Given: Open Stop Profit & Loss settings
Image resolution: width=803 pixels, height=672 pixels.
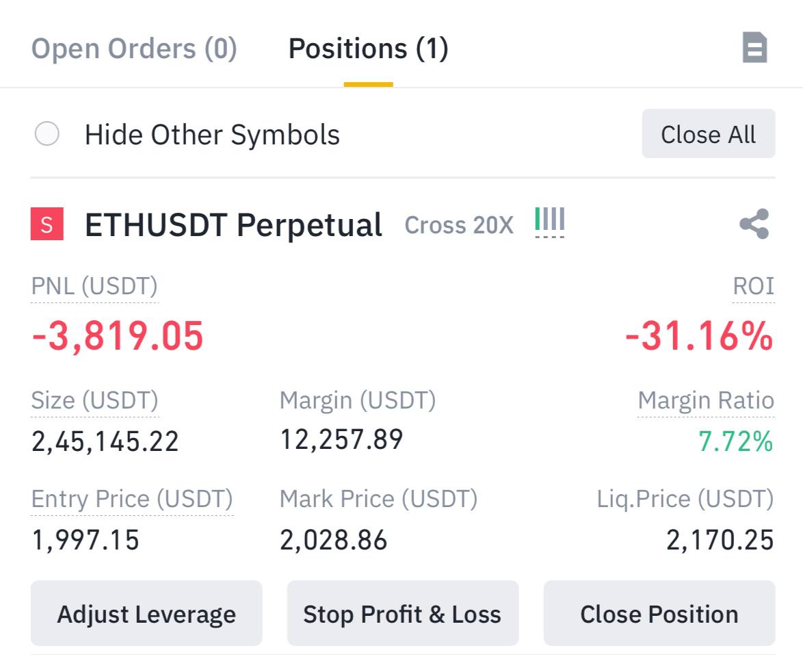Looking at the screenshot, I should (402, 614).
